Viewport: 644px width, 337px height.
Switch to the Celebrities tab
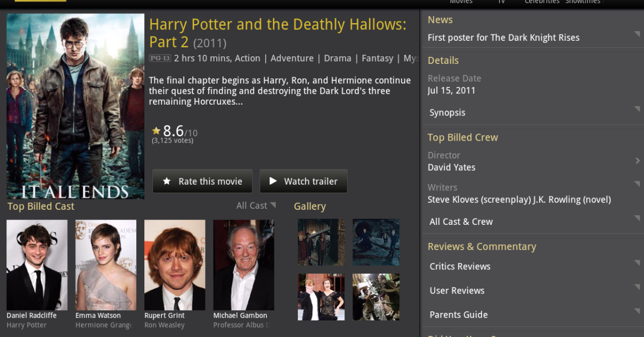[542, 2]
